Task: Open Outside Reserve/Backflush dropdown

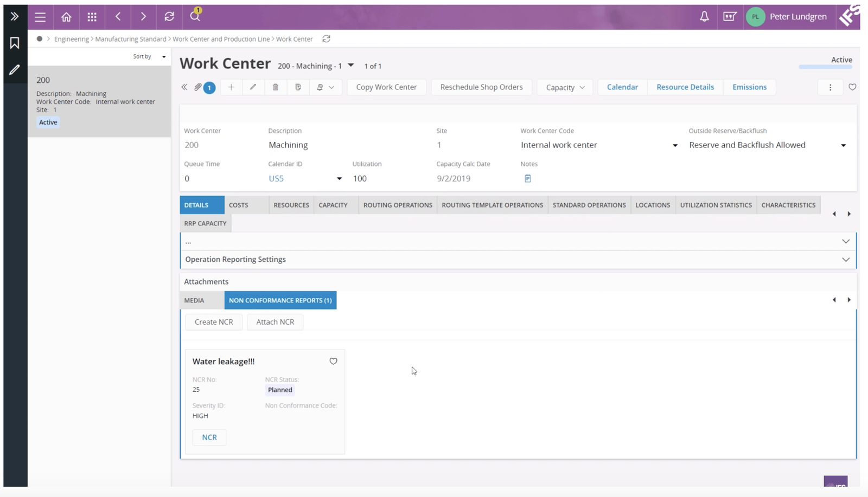Action: [843, 145]
